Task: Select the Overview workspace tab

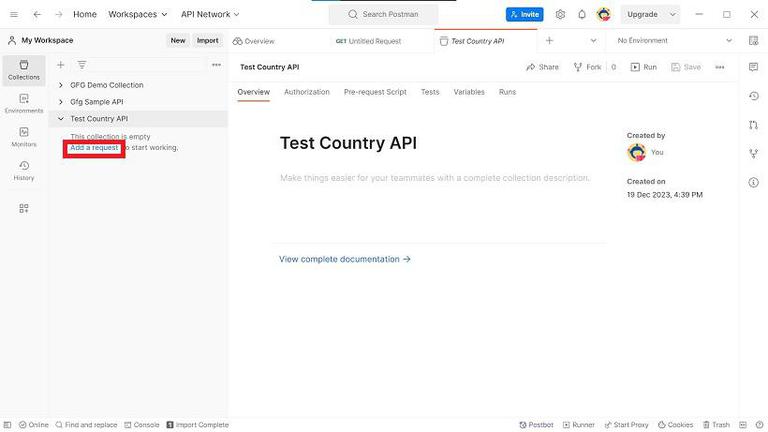Action: (x=254, y=41)
